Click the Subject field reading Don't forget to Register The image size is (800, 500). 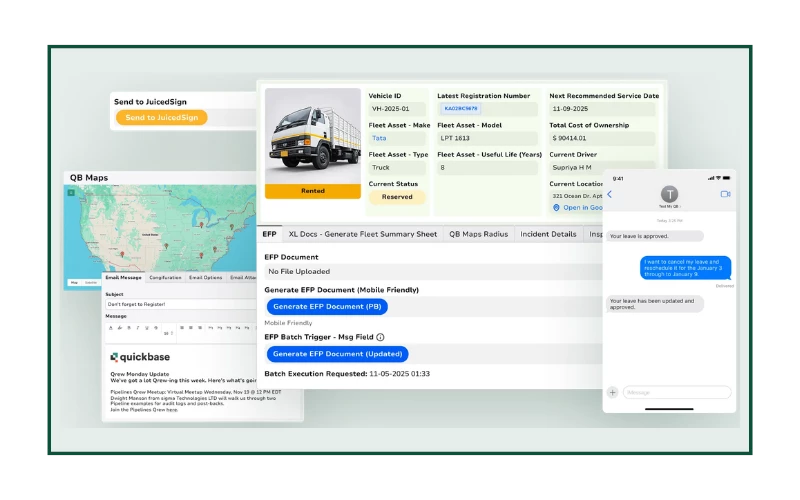click(180, 304)
